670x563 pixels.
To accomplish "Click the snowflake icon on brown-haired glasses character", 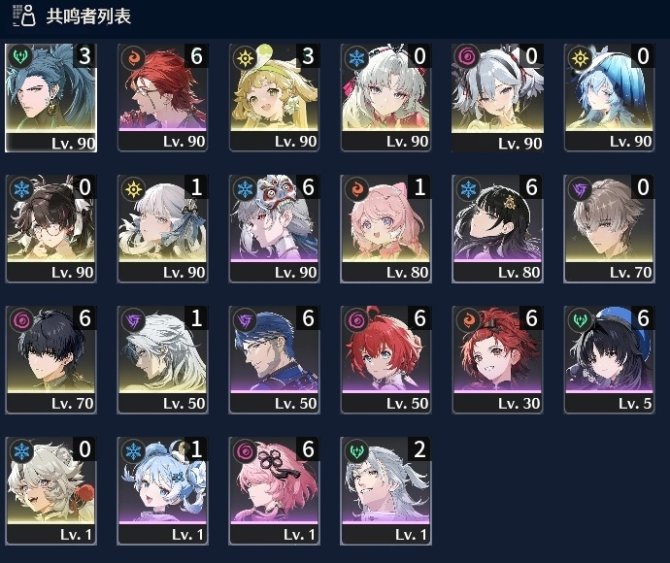I will pos(22,189).
